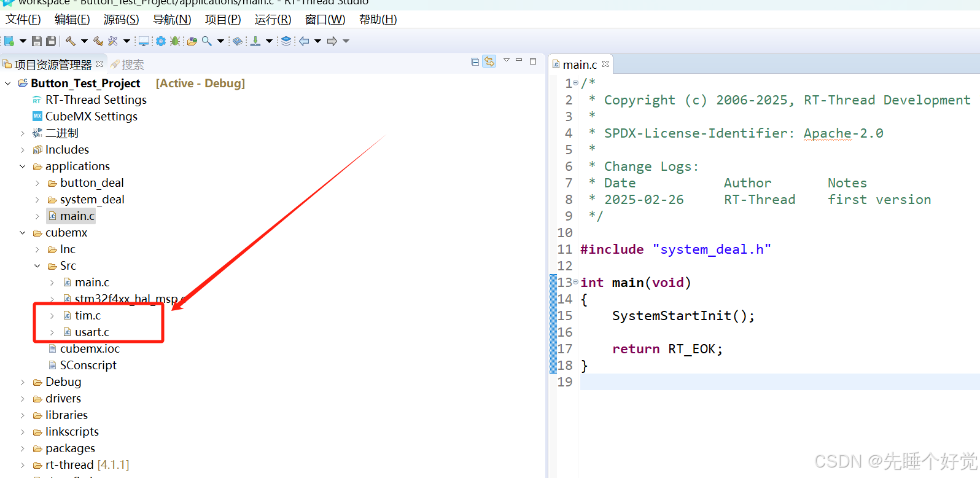980x478 pixels.
Task: Select the main.c editor tab
Action: pos(580,65)
